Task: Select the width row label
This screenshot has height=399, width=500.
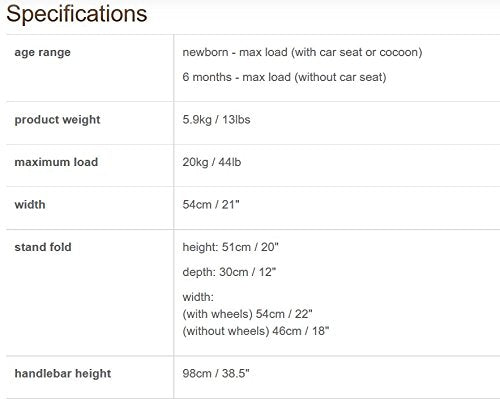Action: [30, 204]
